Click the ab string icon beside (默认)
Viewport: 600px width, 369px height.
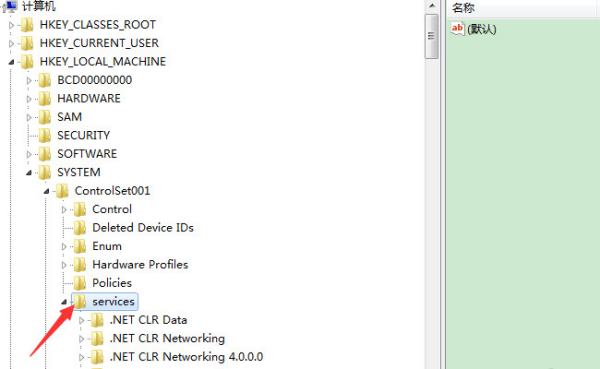click(457, 28)
